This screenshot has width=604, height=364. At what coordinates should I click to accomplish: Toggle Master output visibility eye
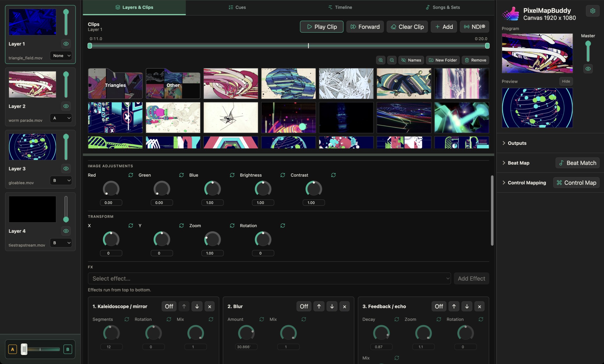tap(588, 69)
